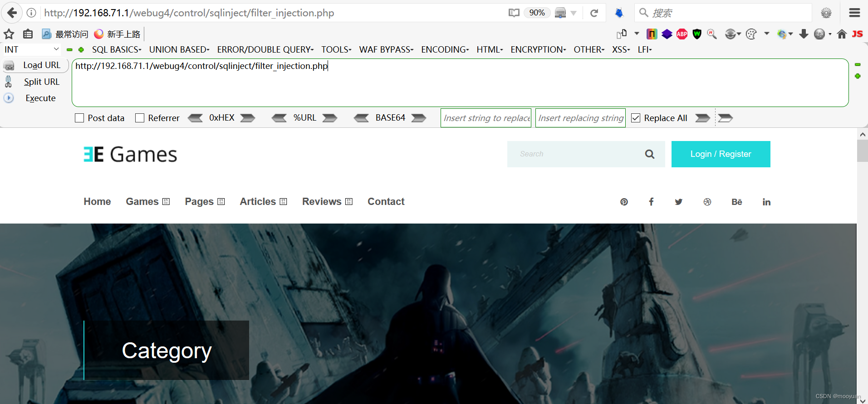The height and width of the screenshot is (404, 868).
Task: Expand the WAF BYPASS menu
Action: coord(386,49)
